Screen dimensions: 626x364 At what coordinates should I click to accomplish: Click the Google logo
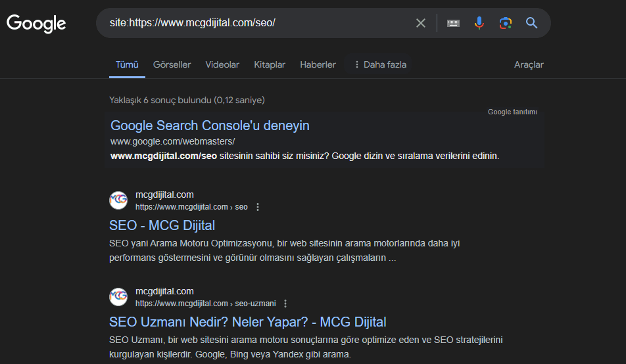point(36,24)
